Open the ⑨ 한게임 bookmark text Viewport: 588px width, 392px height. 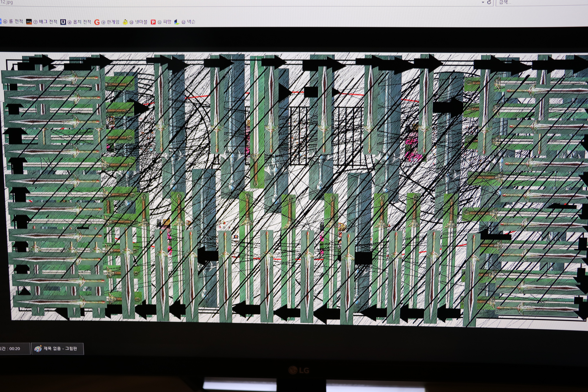pos(111,22)
